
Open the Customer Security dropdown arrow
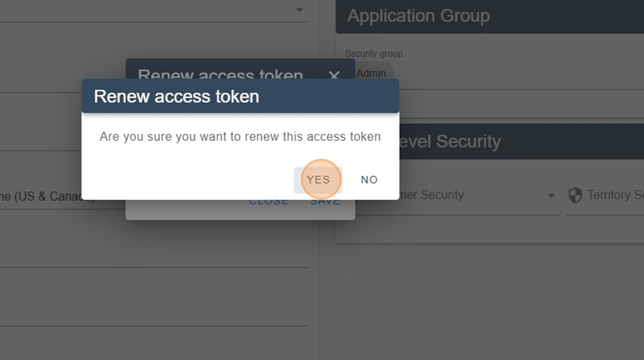click(x=551, y=195)
